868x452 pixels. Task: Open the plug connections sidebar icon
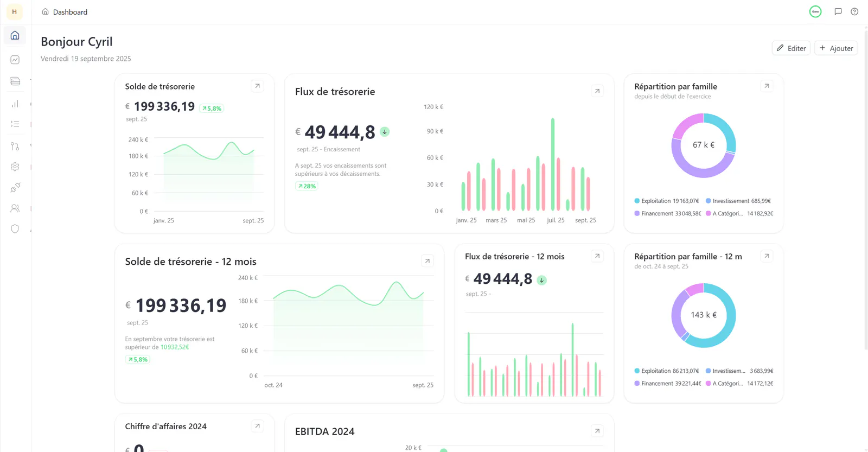coord(15,188)
